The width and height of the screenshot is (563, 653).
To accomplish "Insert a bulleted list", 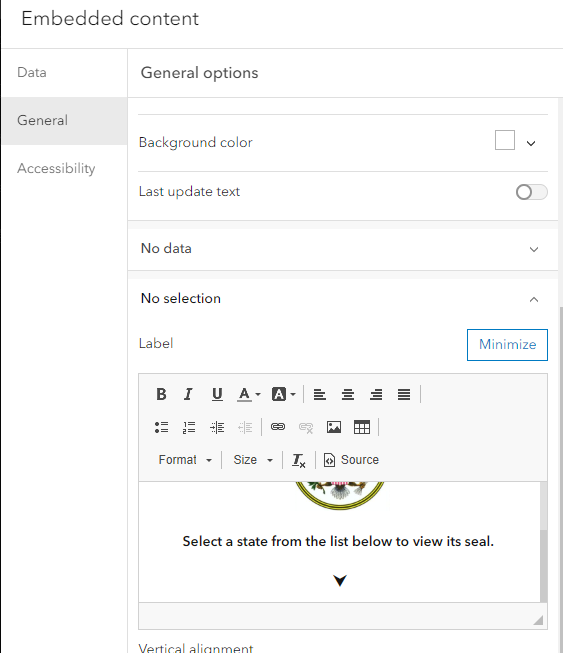I will pos(161,427).
